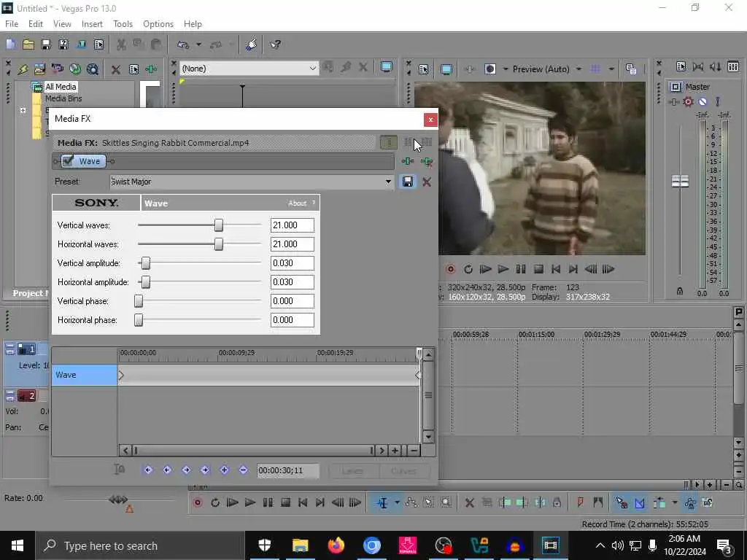Viewport: 747px width, 560px height.
Task: Remove the selected plug-in from the Media FX chain
Action: point(427,161)
